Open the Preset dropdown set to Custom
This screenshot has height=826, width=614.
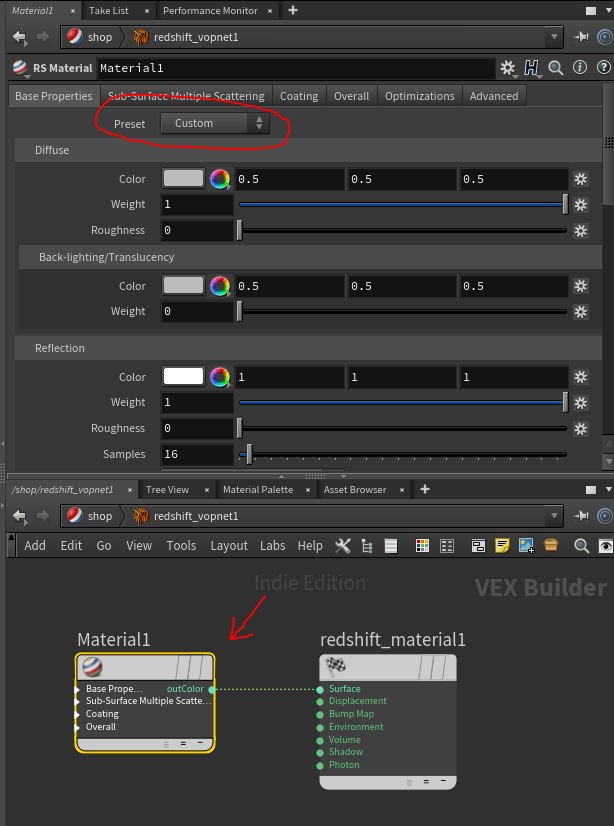[215, 123]
